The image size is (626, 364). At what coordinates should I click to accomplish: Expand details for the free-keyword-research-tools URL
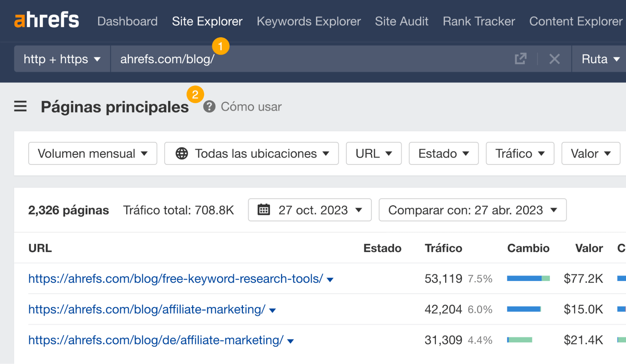pyautogui.click(x=330, y=279)
